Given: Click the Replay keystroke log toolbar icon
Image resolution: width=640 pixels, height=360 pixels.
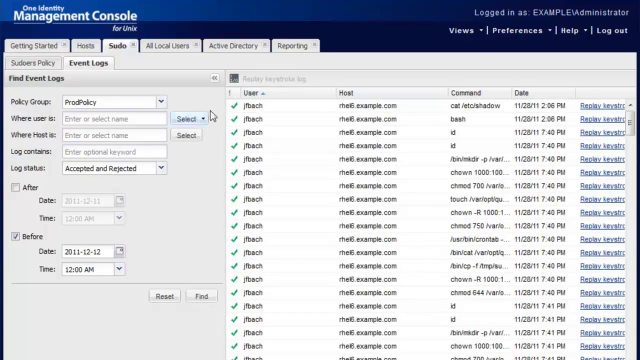Looking at the screenshot, I should coord(234,78).
